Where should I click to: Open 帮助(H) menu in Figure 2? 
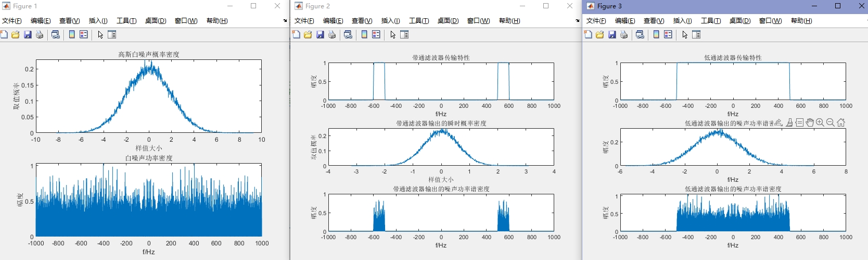pyautogui.click(x=509, y=21)
